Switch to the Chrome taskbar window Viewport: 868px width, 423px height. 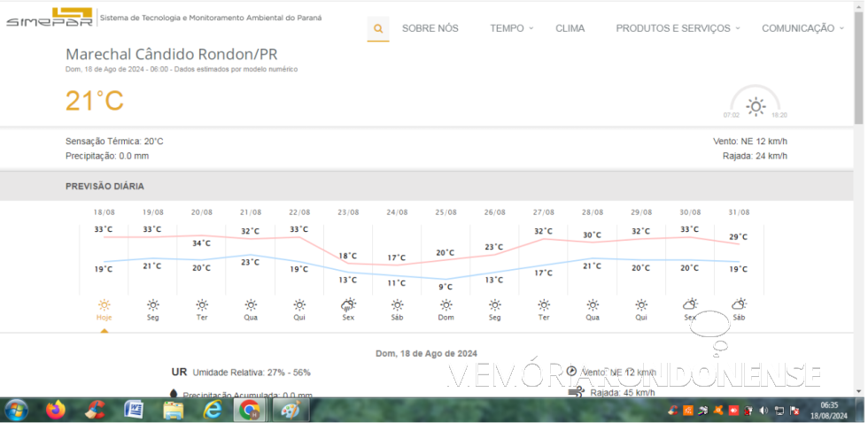pyautogui.click(x=250, y=410)
